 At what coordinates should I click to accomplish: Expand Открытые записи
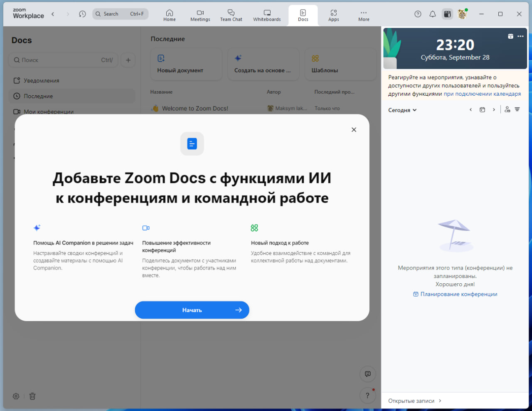click(415, 401)
